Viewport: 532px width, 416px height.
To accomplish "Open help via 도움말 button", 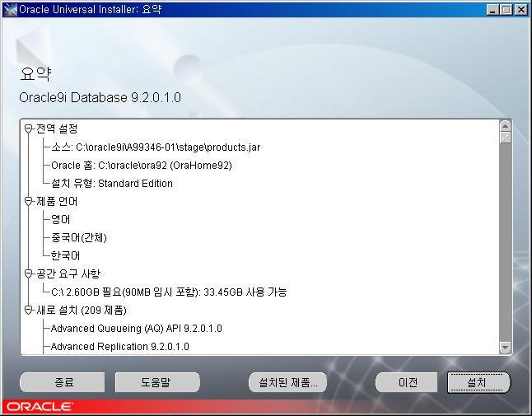I will click(x=157, y=383).
